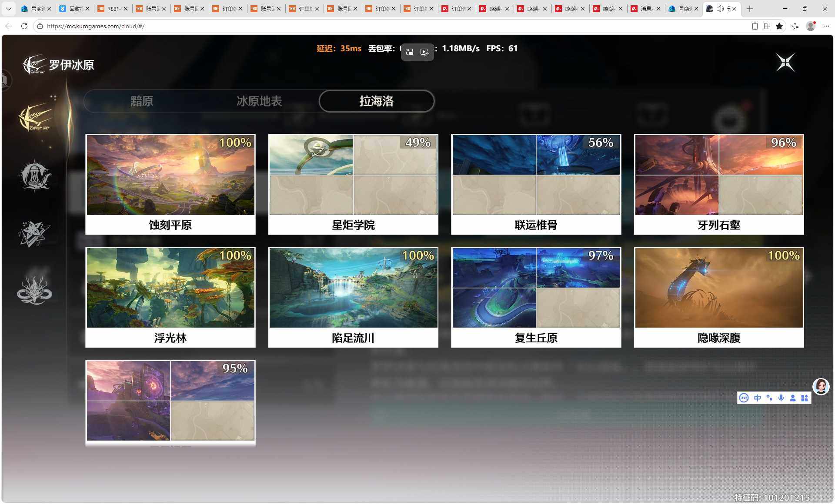Click the screen switch icon in stream overlay
The image size is (835, 504).
409,52
